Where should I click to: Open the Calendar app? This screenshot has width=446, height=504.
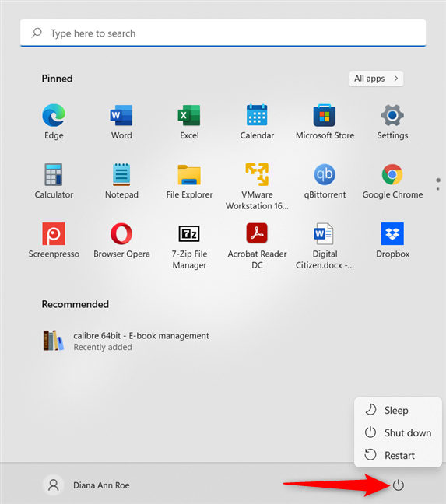coord(257,121)
